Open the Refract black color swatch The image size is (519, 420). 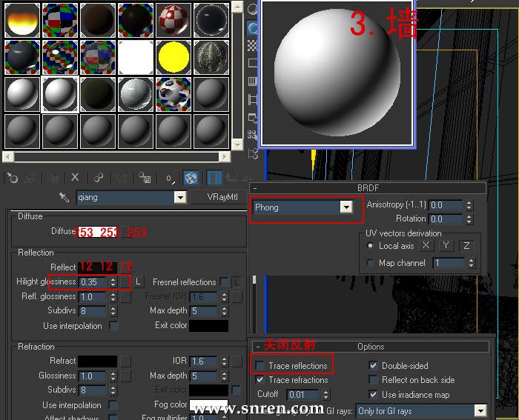click(x=98, y=361)
